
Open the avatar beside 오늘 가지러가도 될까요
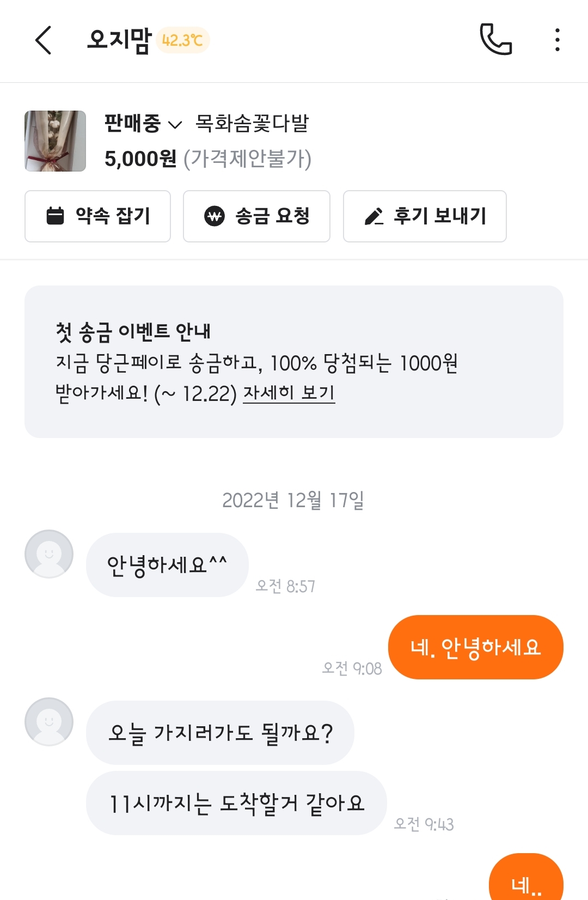pos(49,721)
